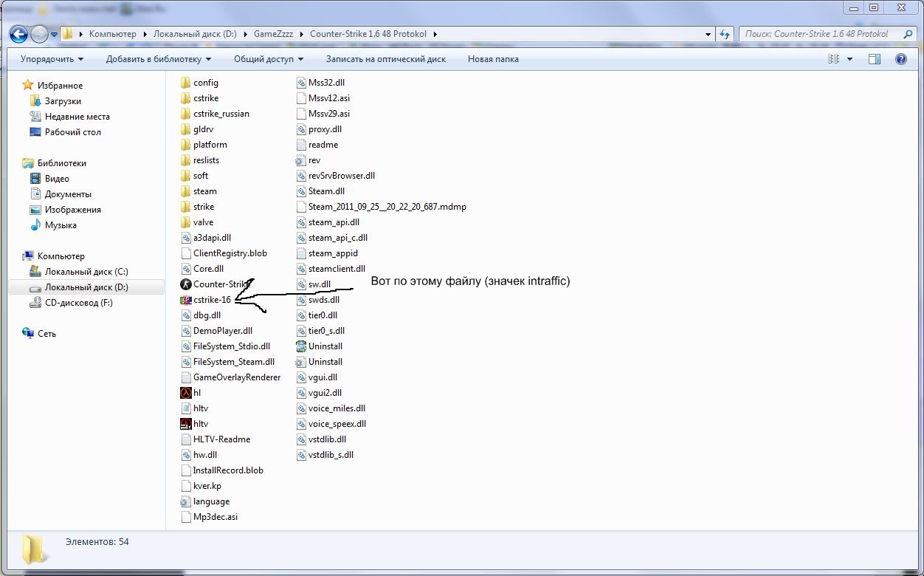Select the gldrv folder icon

click(186, 129)
